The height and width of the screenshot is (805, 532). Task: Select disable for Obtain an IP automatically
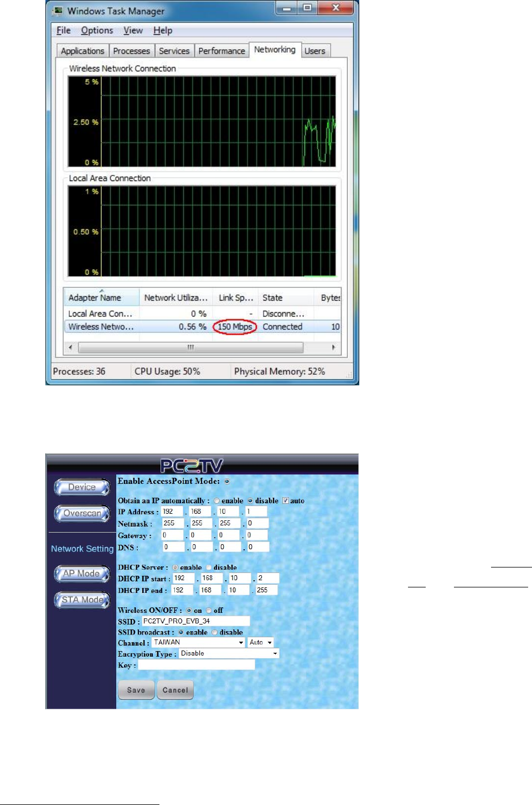(x=250, y=501)
